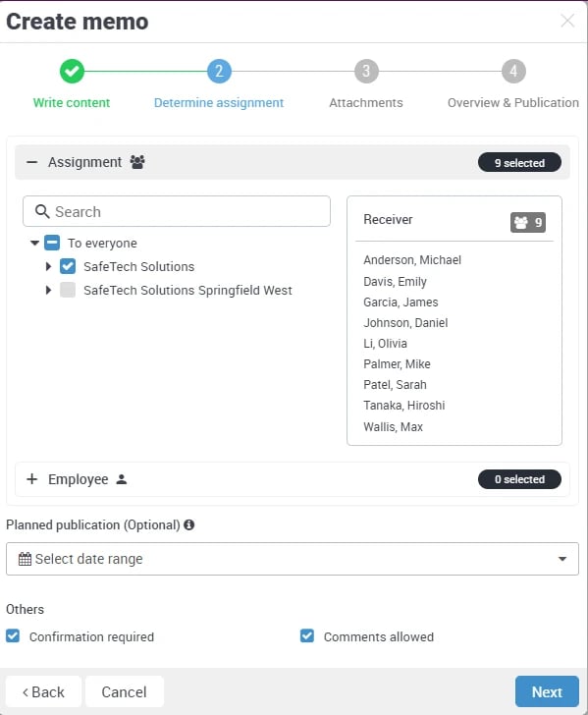Click the Employee person icon
This screenshot has width=588, height=715.
tap(122, 479)
